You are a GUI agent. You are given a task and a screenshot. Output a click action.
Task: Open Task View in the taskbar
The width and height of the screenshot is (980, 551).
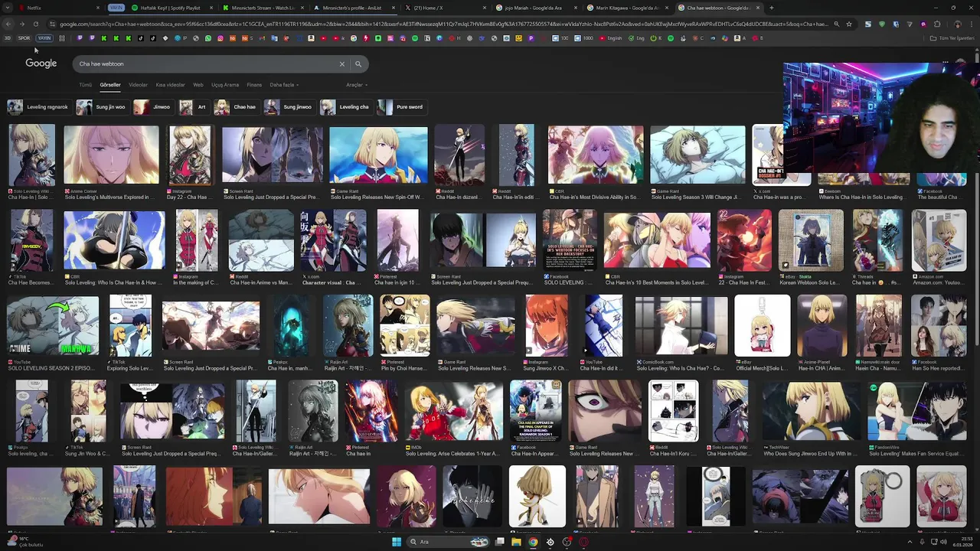[x=499, y=542]
